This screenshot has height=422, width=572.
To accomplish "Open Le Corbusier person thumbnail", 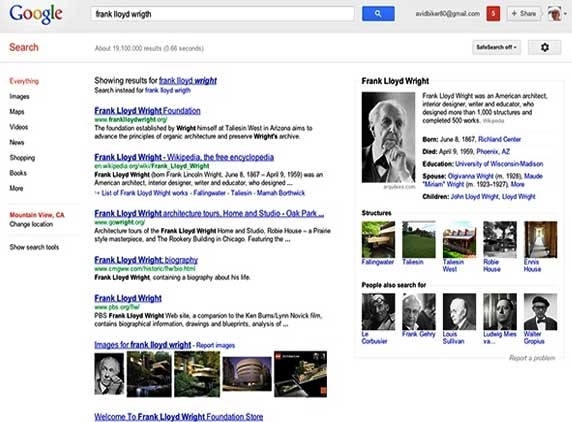I will pyautogui.click(x=378, y=312).
